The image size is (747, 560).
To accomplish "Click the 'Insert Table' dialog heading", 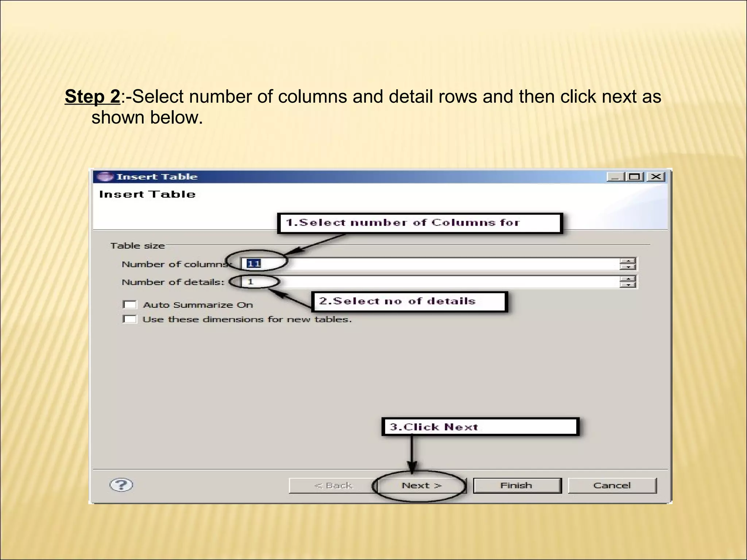I will (x=147, y=194).
